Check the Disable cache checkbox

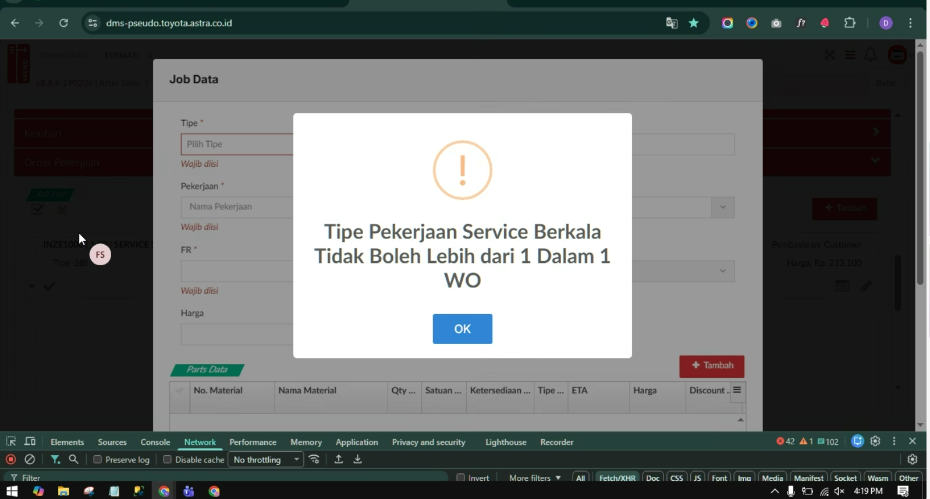click(x=168, y=460)
